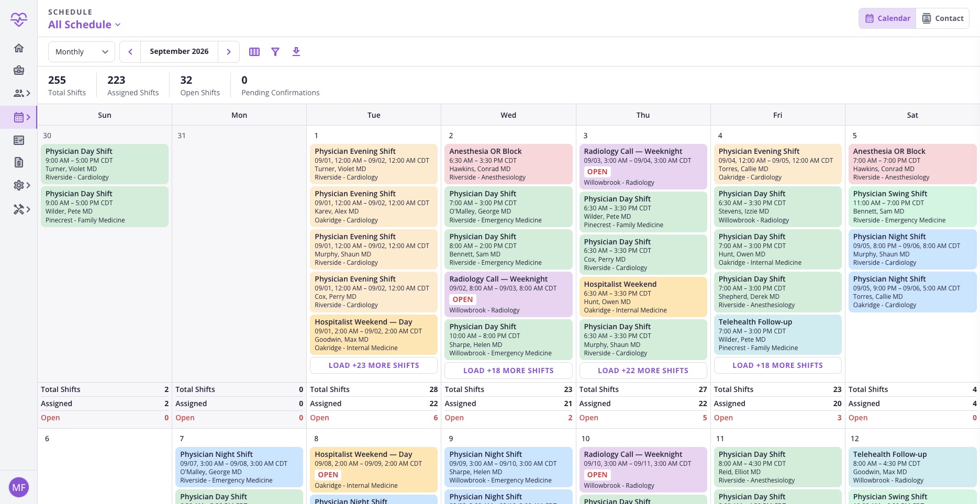Screen dimensions: 980x504
Task: Open O'Malley George Physician Day Shift 7:00 AM
Action: click(x=508, y=207)
